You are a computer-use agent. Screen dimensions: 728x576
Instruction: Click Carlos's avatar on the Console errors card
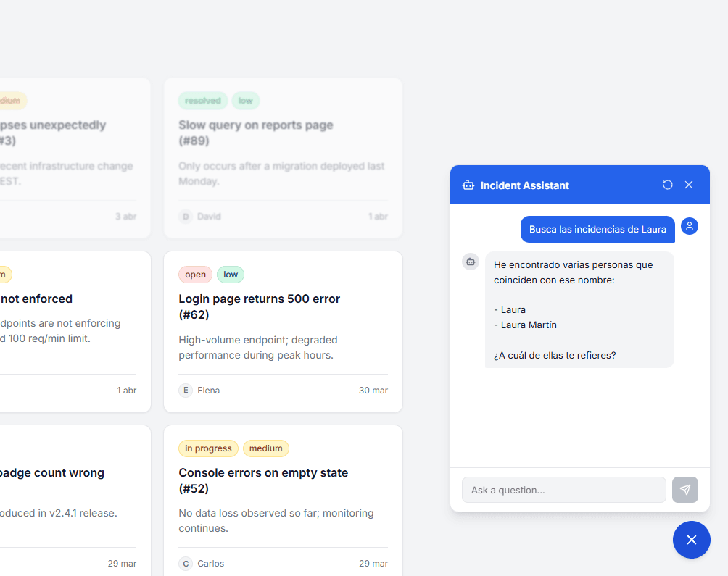coord(186,563)
